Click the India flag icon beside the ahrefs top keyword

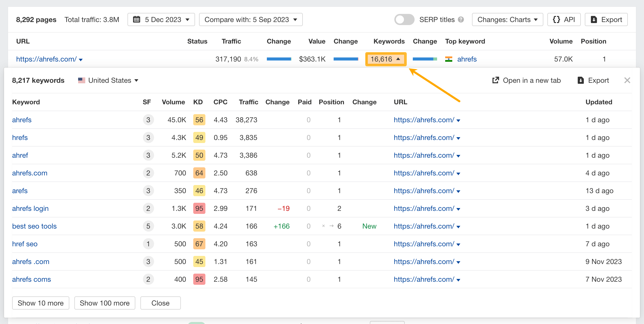pos(448,59)
